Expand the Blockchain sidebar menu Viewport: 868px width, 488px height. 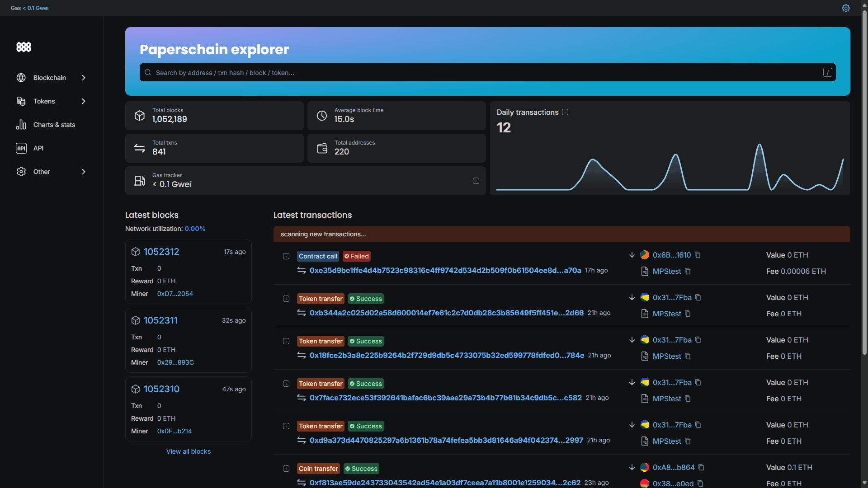pos(84,78)
